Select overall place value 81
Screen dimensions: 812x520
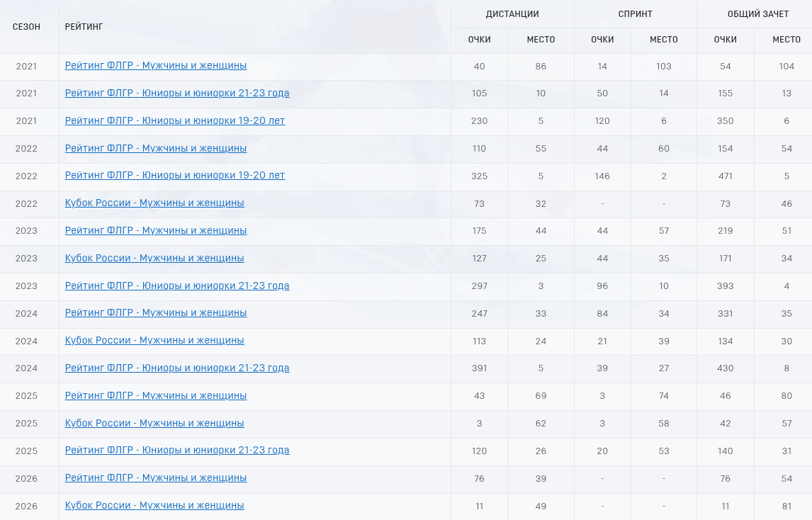786,507
